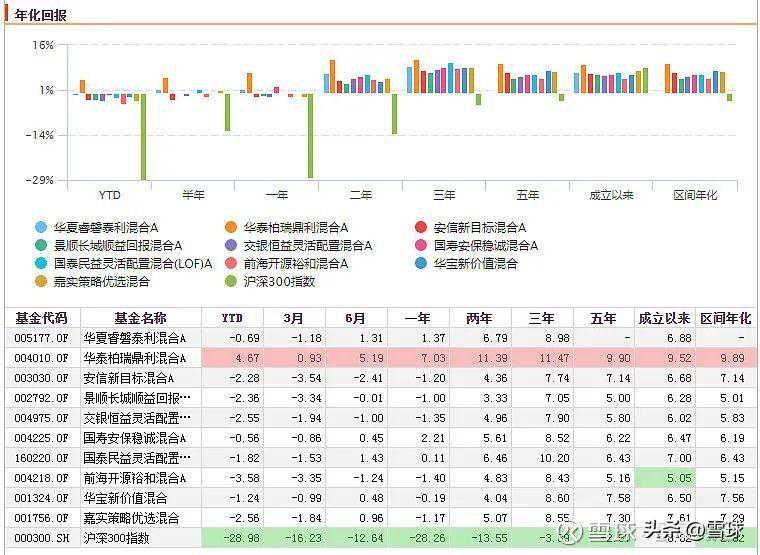The image size is (760, 555).
Task: Toggle 华夏睿磐泰利混合A legend color dot
Action: 41,227
